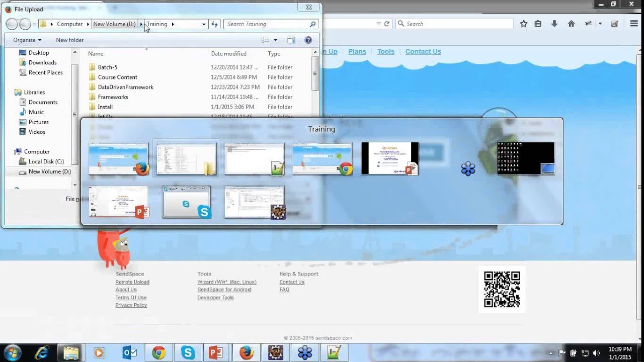Screen dimensions: 644x362
Task: Select Pictures library in navigation pane
Action: click(x=38, y=122)
